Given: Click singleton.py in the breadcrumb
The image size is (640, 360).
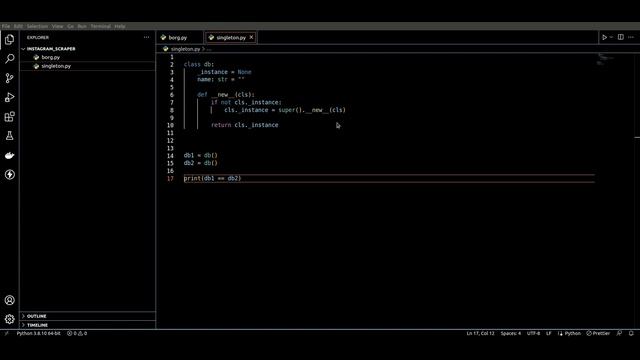Looking at the screenshot, I should [185, 49].
